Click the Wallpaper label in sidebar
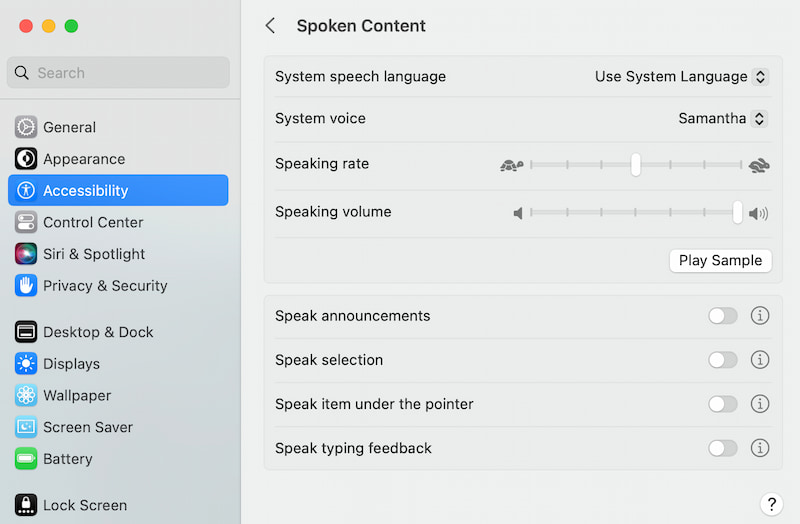 (77, 395)
